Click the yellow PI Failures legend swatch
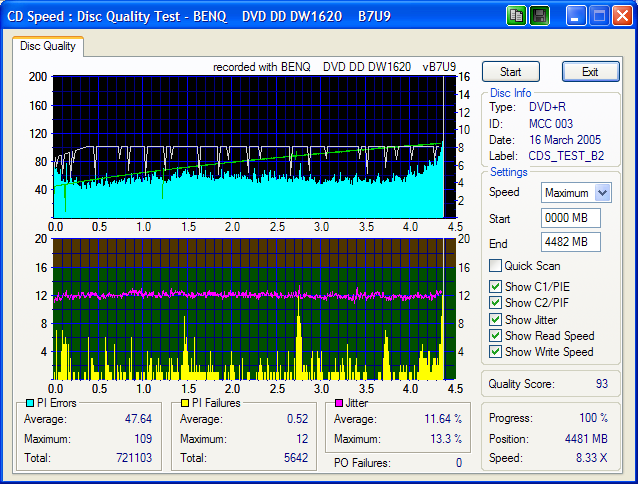 (x=184, y=404)
